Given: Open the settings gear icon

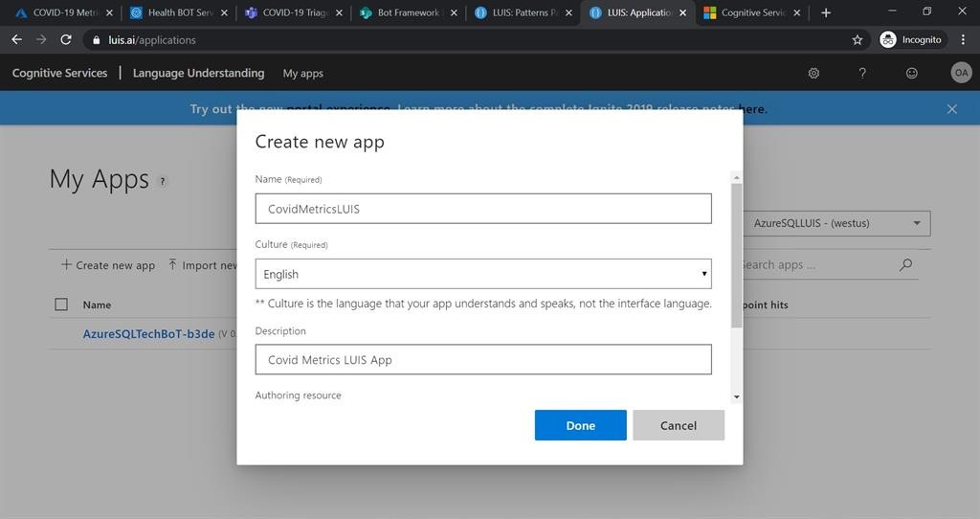Looking at the screenshot, I should (x=813, y=73).
